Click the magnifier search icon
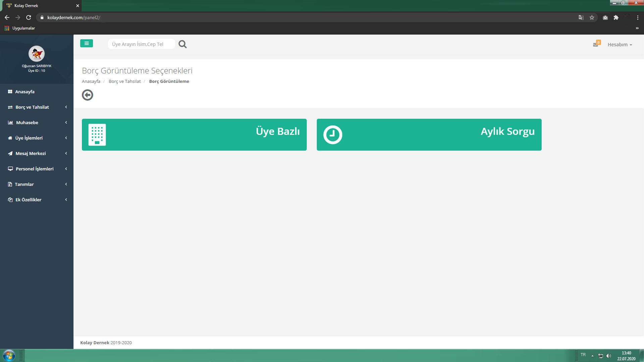 (x=182, y=44)
